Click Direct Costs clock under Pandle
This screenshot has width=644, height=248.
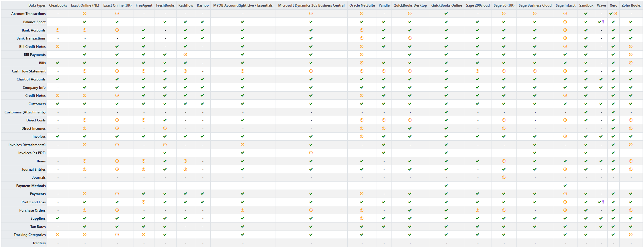pos(384,120)
